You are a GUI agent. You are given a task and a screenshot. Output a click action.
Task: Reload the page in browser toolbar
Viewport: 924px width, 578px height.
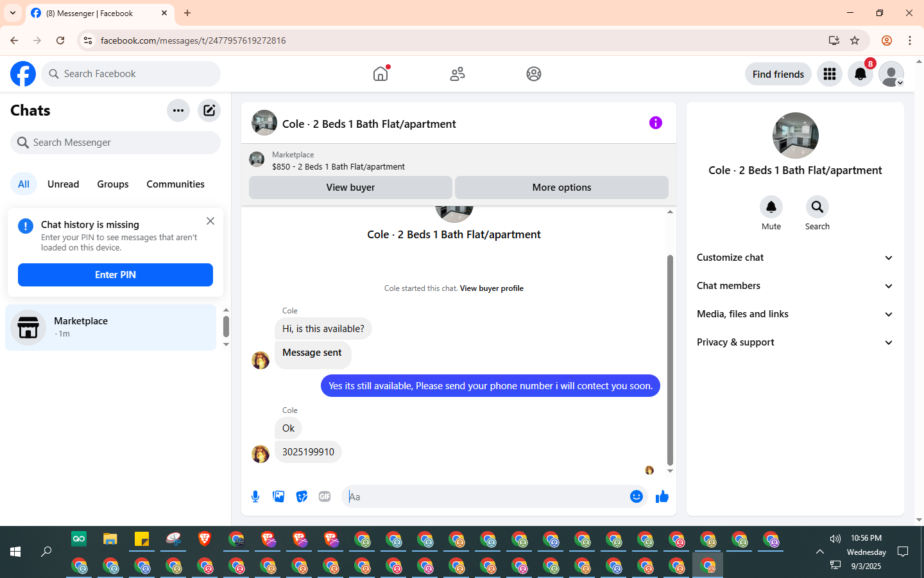click(60, 40)
